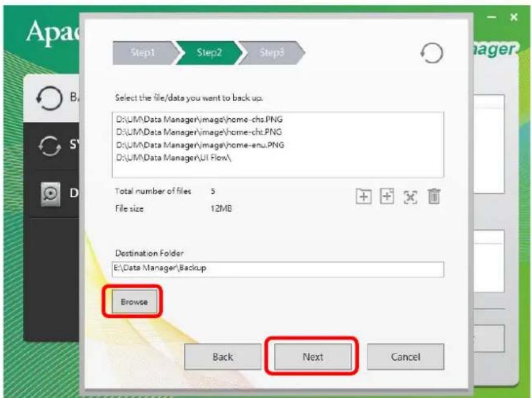Click the Back button
This screenshot has height=398, width=532.
click(222, 357)
